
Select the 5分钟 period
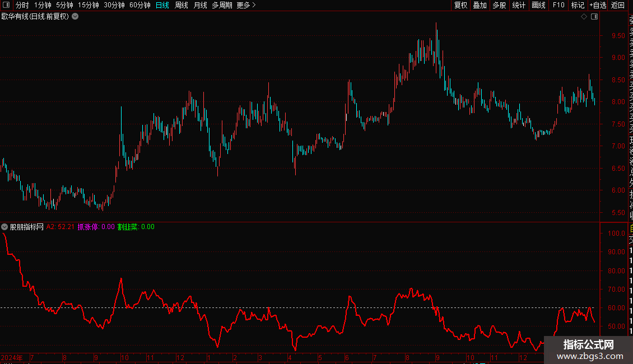point(64,5)
